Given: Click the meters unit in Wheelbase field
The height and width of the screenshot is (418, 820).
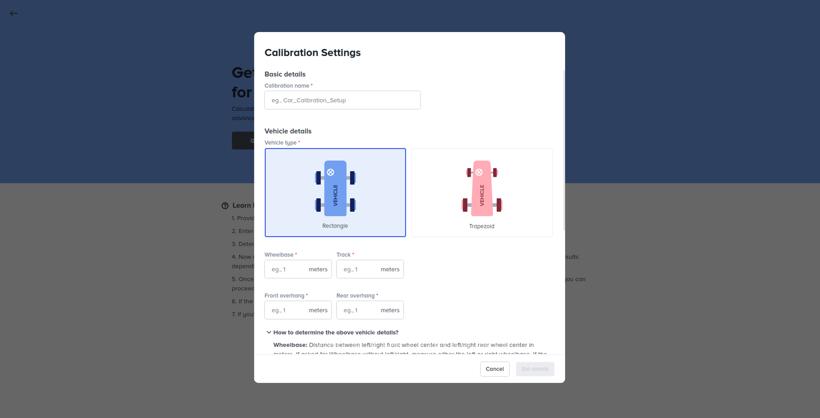Looking at the screenshot, I should (318, 269).
